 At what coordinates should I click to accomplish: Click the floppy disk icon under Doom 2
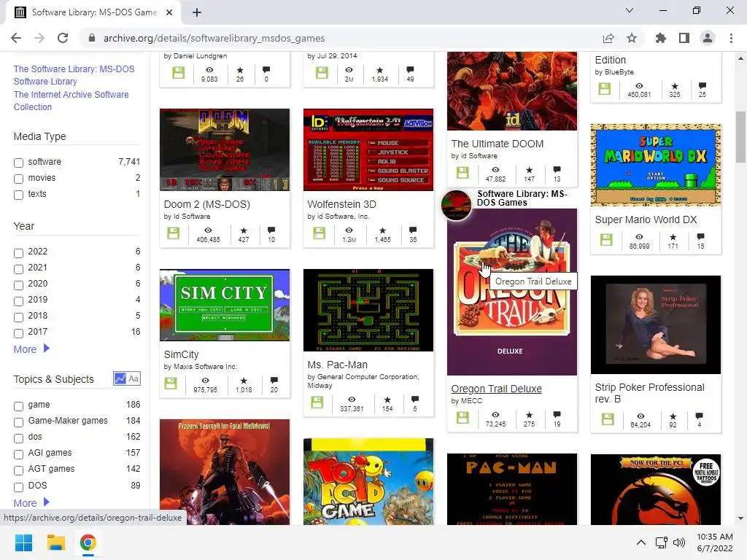click(173, 233)
